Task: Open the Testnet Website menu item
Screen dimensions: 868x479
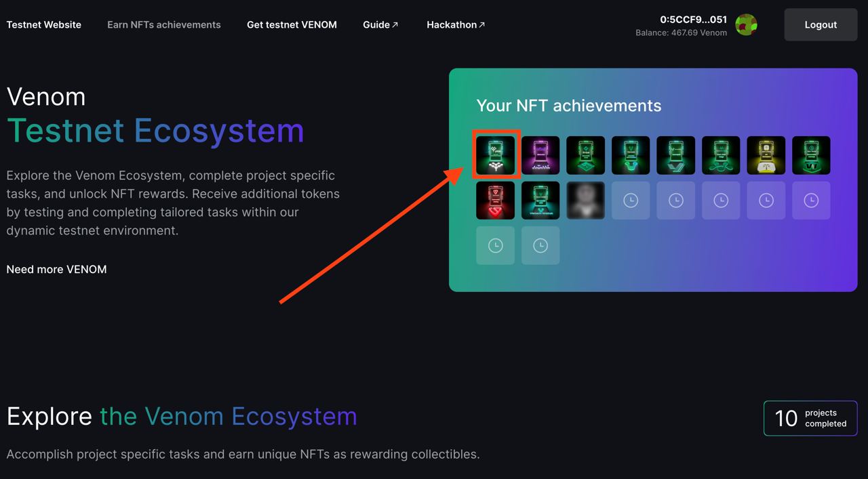Action: point(44,25)
